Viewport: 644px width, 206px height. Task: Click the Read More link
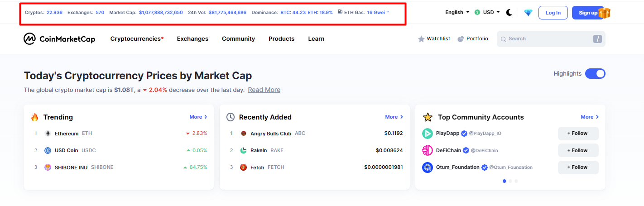(x=264, y=90)
